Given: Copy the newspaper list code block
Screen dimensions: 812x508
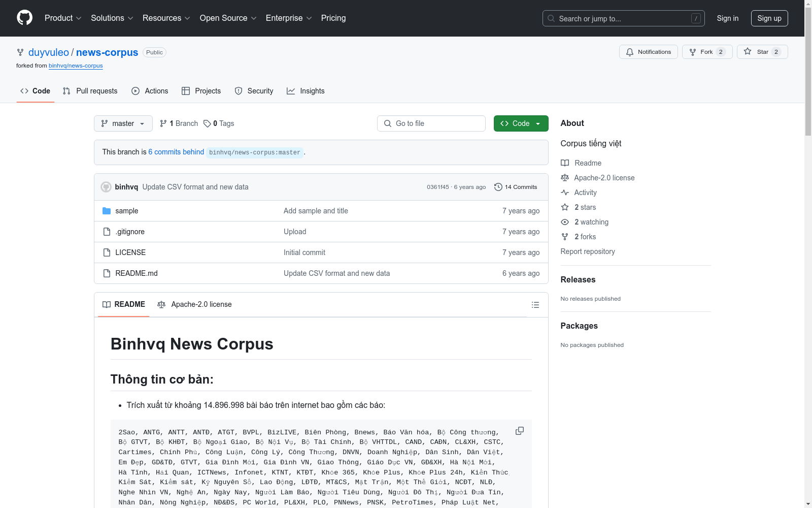Looking at the screenshot, I should click(520, 431).
